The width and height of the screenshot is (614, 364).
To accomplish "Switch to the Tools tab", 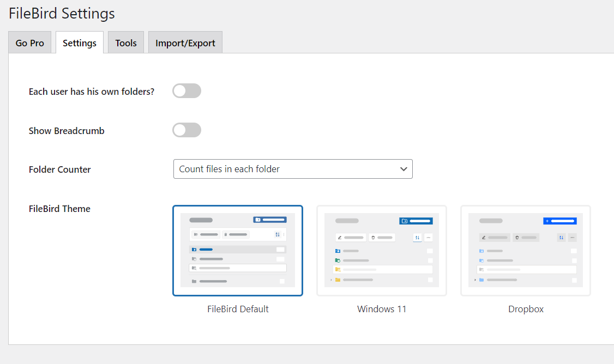I will pyautogui.click(x=125, y=42).
